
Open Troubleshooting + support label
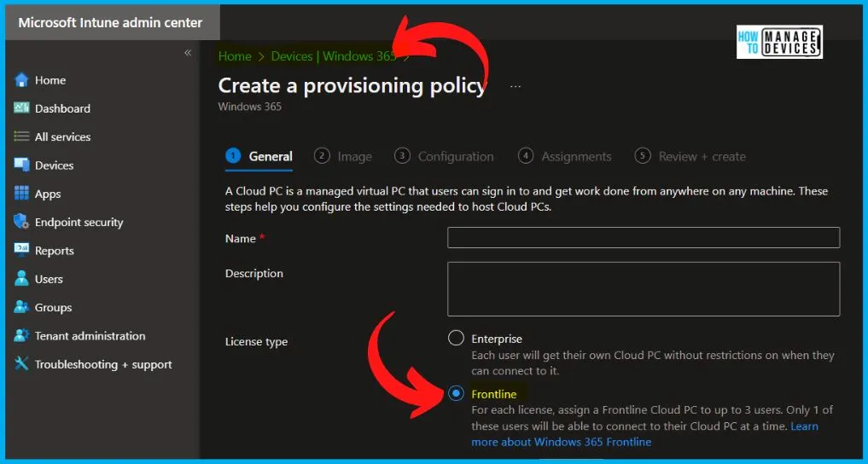tap(103, 364)
